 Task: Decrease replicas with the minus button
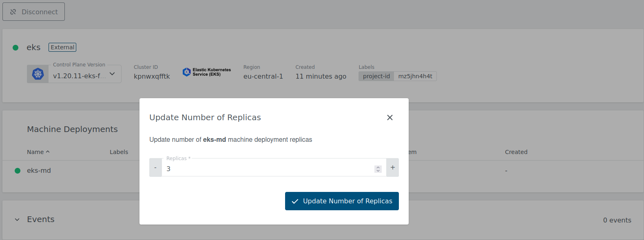pyautogui.click(x=155, y=167)
